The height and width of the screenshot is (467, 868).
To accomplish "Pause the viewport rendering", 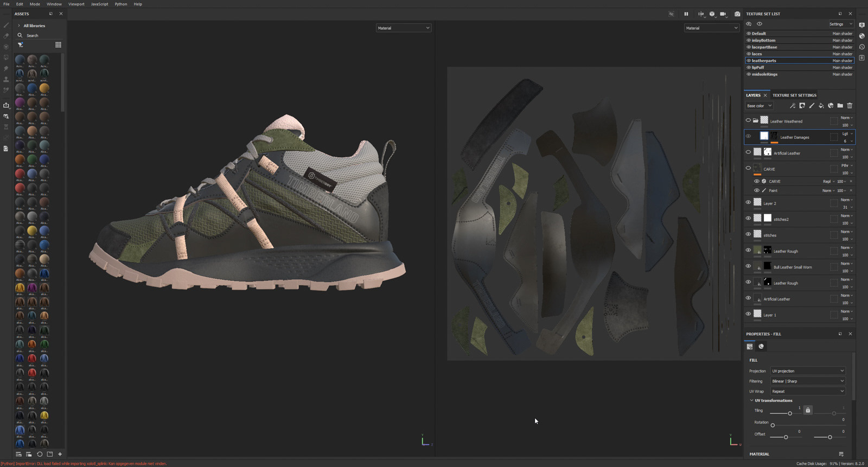I will (686, 14).
